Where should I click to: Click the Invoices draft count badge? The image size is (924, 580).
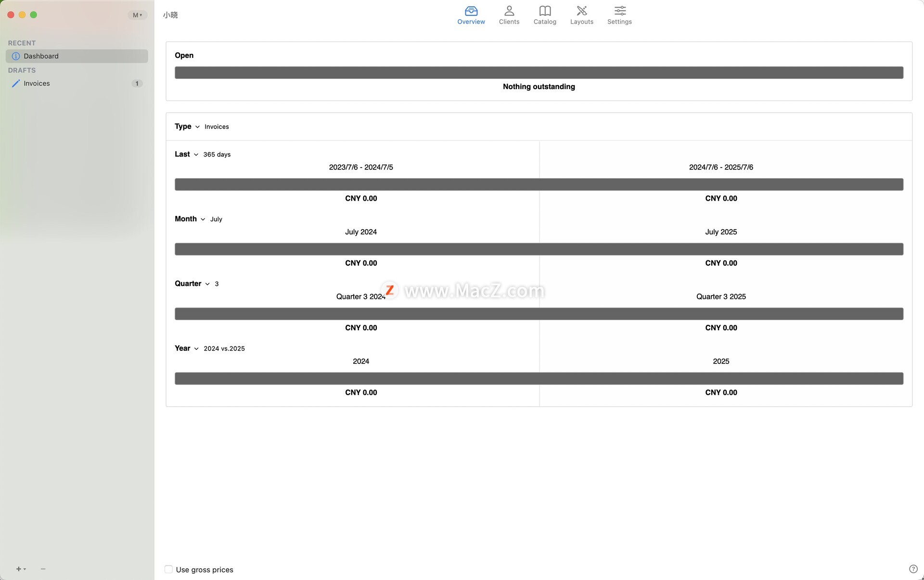click(x=137, y=83)
